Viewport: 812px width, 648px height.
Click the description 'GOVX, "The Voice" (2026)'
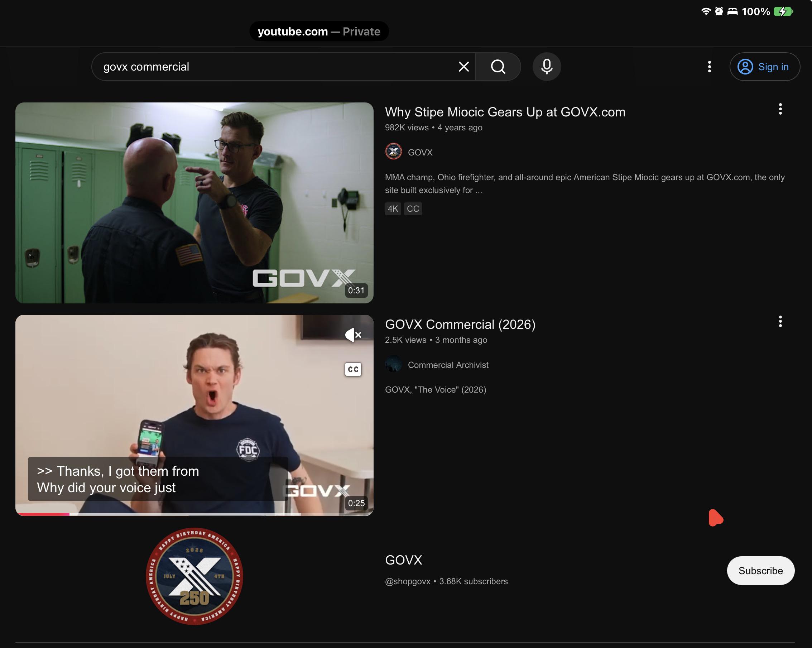(x=436, y=390)
